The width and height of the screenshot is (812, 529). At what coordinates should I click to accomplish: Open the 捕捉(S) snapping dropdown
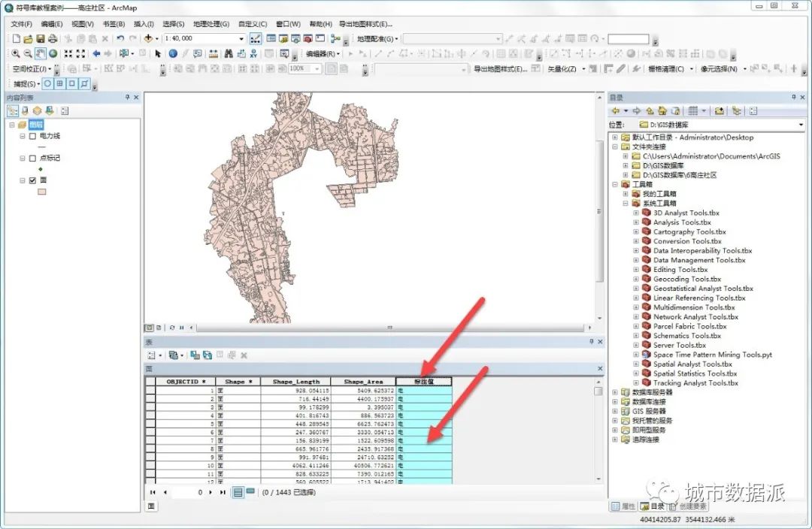(27, 84)
